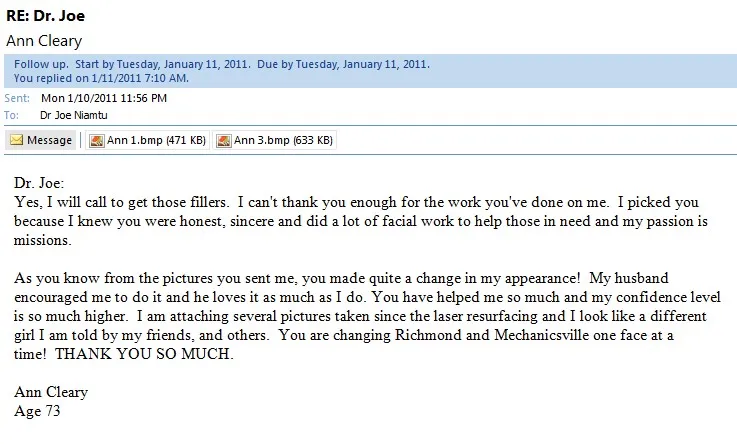Click the 'Sent:' field label

coord(17,98)
